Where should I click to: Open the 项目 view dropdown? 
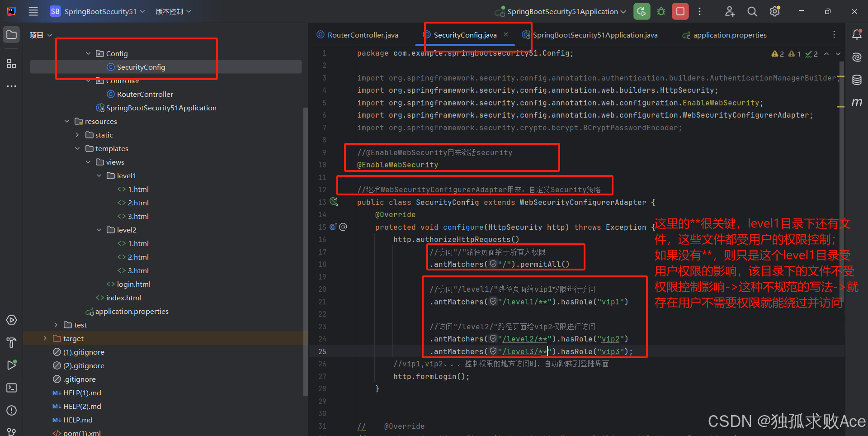click(41, 35)
